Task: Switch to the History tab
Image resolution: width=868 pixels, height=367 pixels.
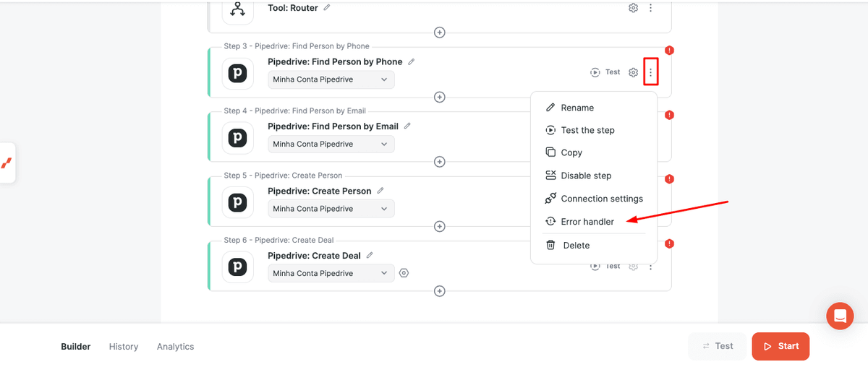Action: coord(124,347)
